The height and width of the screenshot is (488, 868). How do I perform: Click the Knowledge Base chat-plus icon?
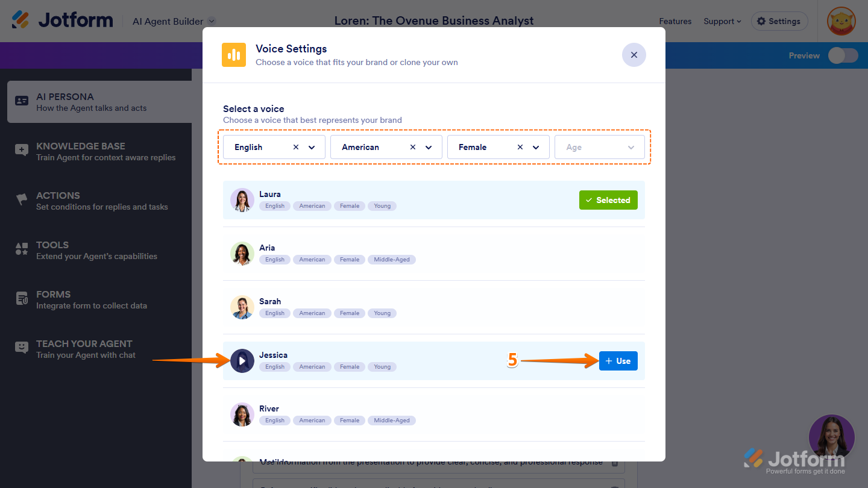22,150
